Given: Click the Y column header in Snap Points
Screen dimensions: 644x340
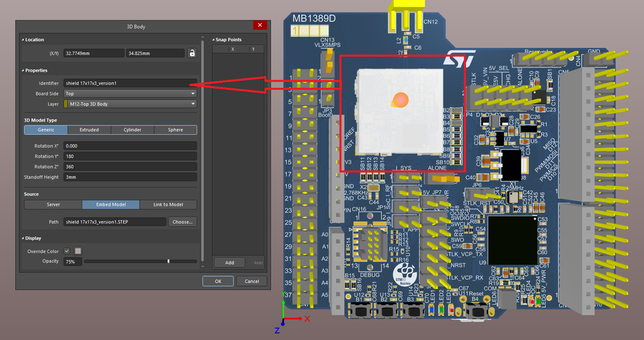Looking at the screenshot, I should click(x=253, y=49).
